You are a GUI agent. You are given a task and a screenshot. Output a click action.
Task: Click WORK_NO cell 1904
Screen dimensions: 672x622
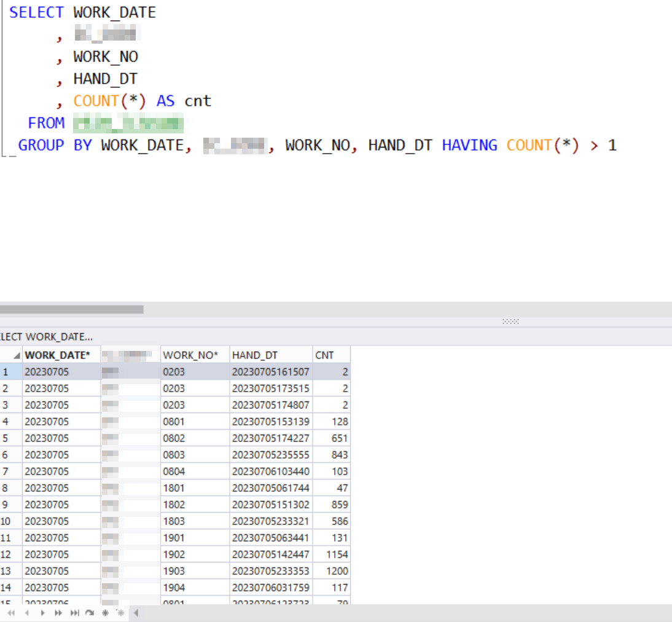click(195, 588)
